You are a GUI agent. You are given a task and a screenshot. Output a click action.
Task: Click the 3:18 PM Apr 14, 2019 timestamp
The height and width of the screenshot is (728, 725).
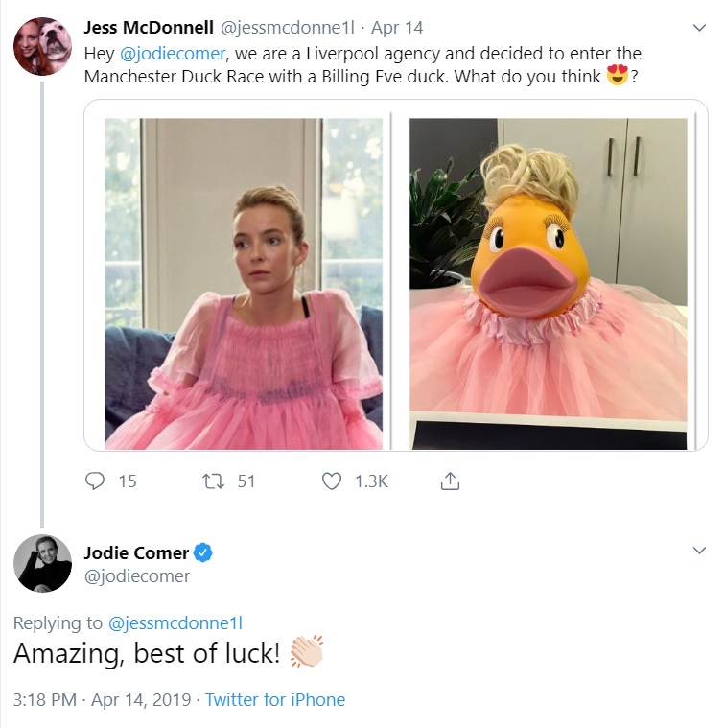(x=102, y=699)
